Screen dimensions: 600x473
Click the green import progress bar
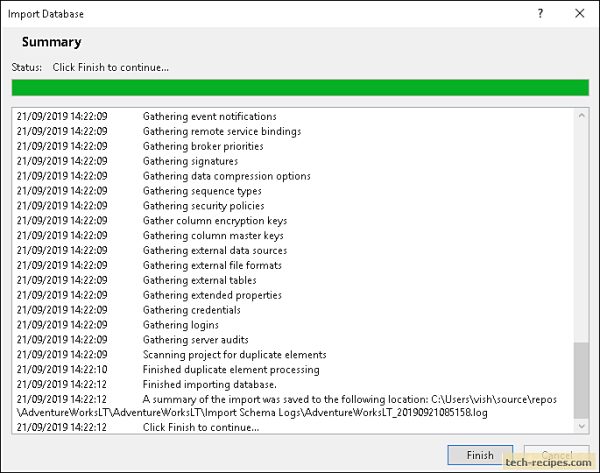coord(300,88)
